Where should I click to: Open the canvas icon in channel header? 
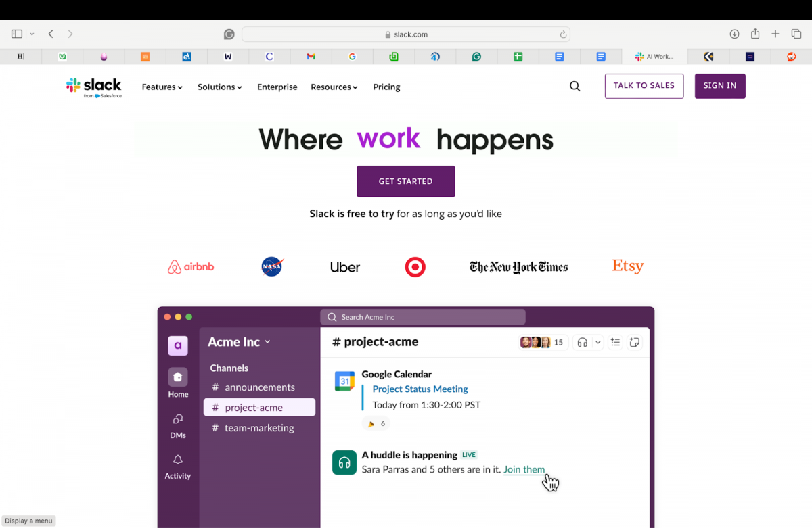(x=634, y=342)
